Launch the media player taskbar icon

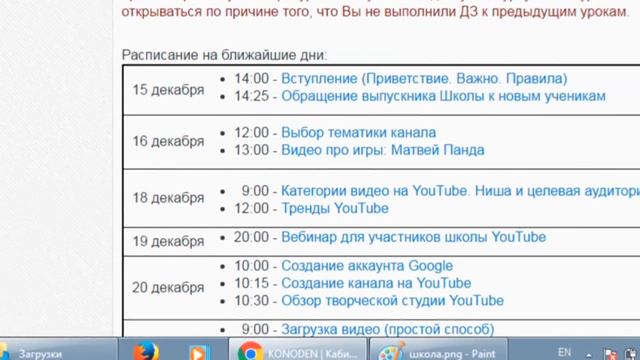[199, 352]
